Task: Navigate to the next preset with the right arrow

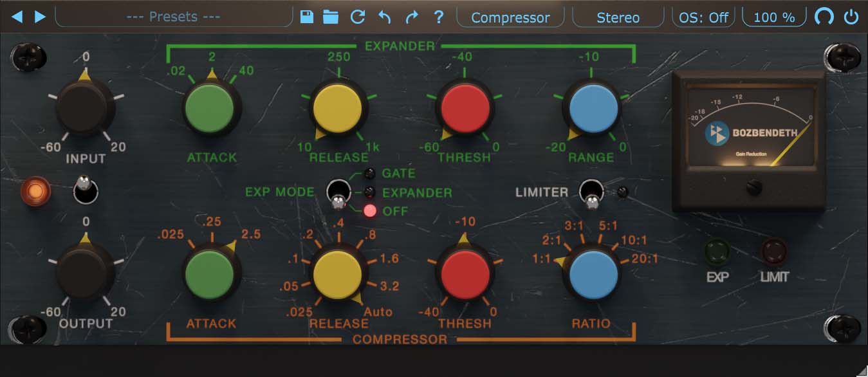Action: [41, 17]
